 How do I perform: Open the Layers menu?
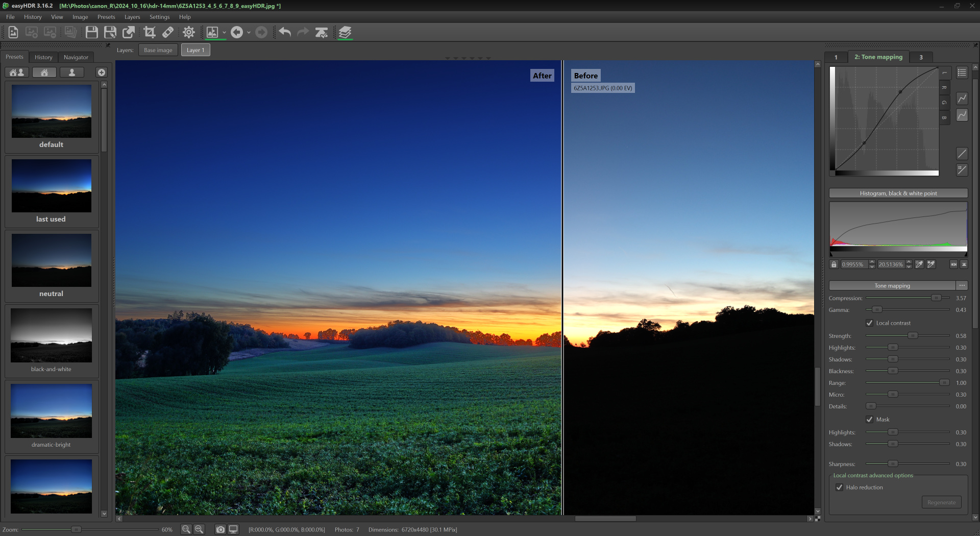click(x=132, y=17)
